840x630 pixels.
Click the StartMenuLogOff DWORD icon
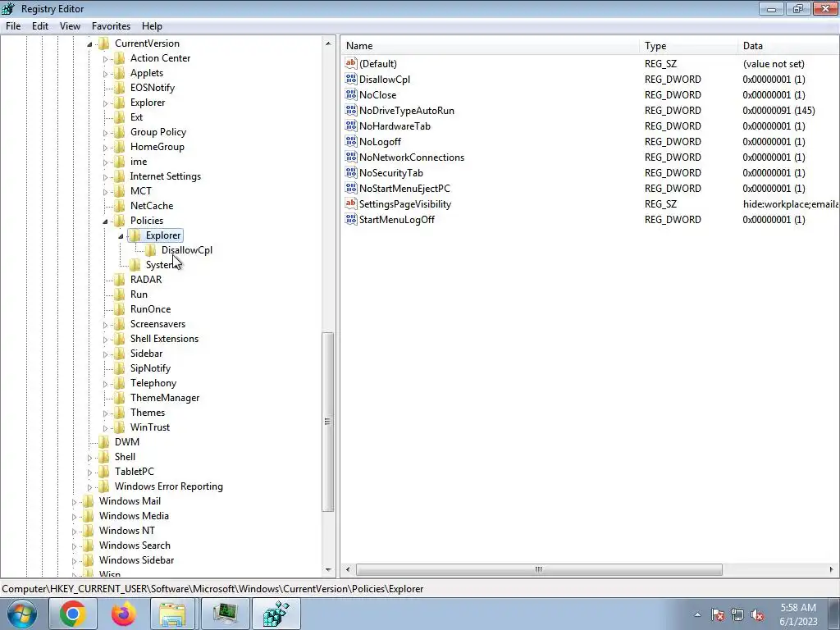point(351,219)
